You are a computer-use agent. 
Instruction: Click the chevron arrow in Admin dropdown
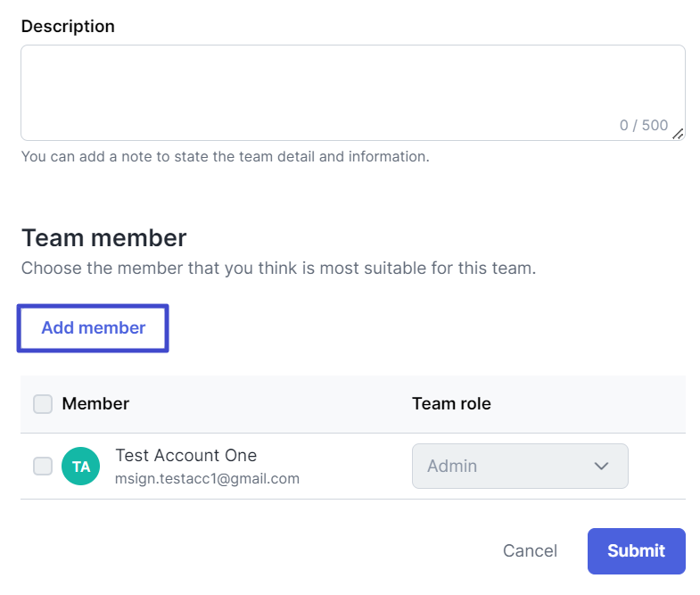601,466
